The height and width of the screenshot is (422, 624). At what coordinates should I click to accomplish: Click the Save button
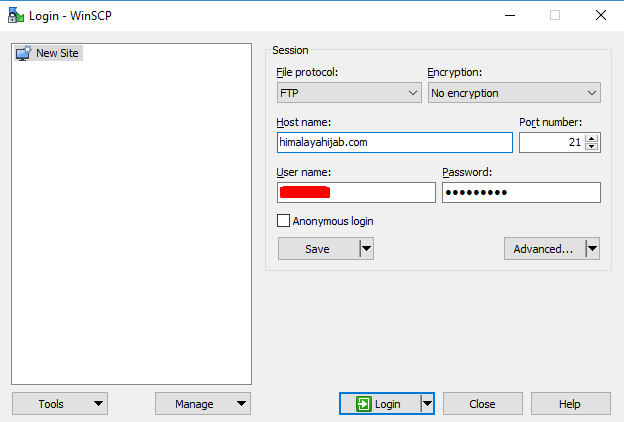pos(318,249)
